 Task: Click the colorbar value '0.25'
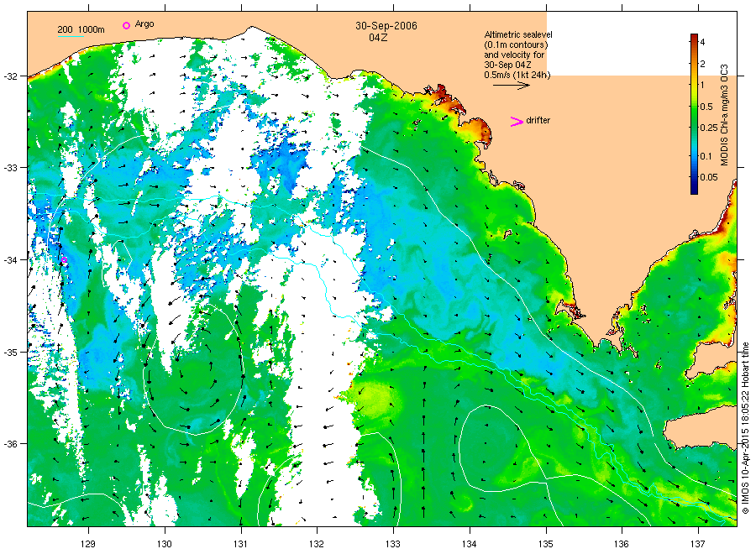[709, 128]
